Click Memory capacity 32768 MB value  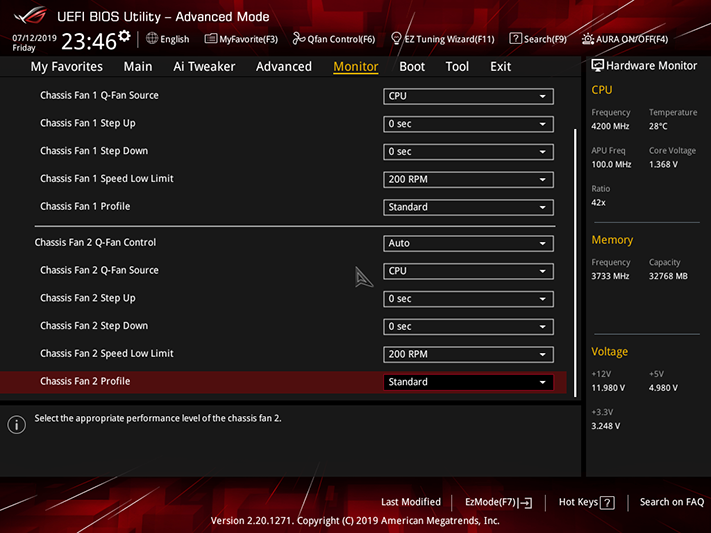pyautogui.click(x=668, y=276)
